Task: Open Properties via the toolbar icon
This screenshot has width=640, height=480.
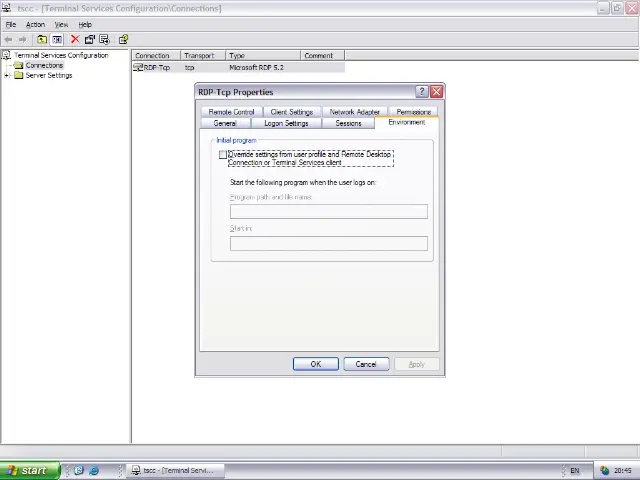Action: coord(89,39)
